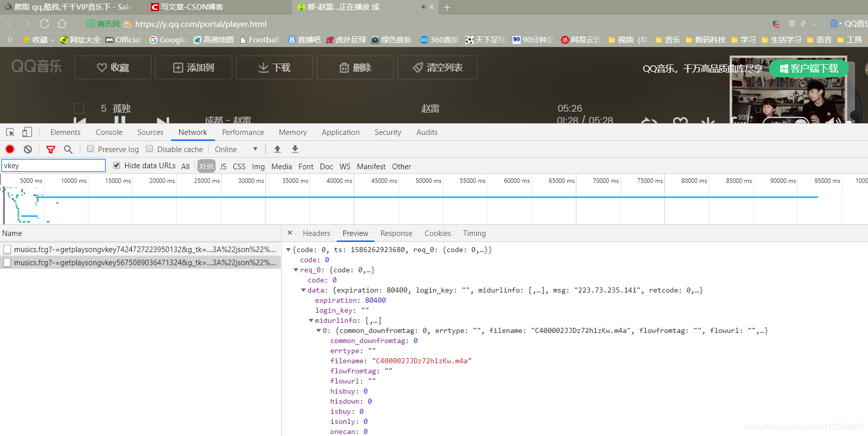Mute the playing QQ music tab

coord(423,7)
